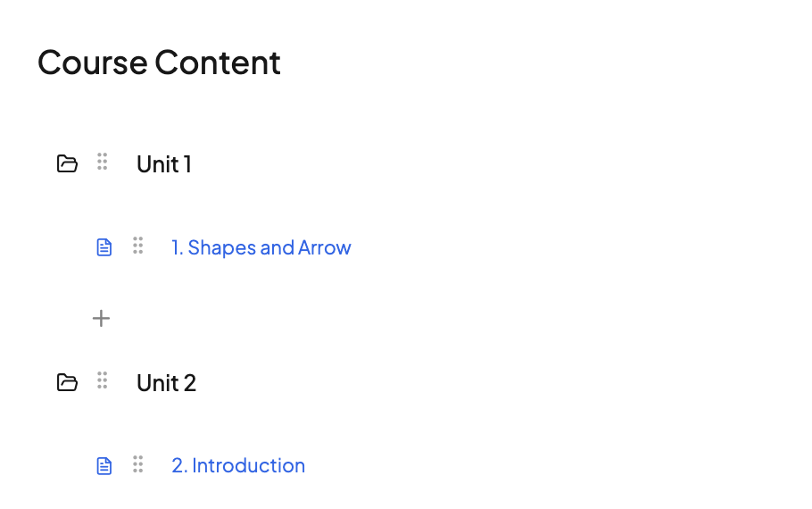
Task: Click the word Course in the page title
Action: tap(92, 63)
